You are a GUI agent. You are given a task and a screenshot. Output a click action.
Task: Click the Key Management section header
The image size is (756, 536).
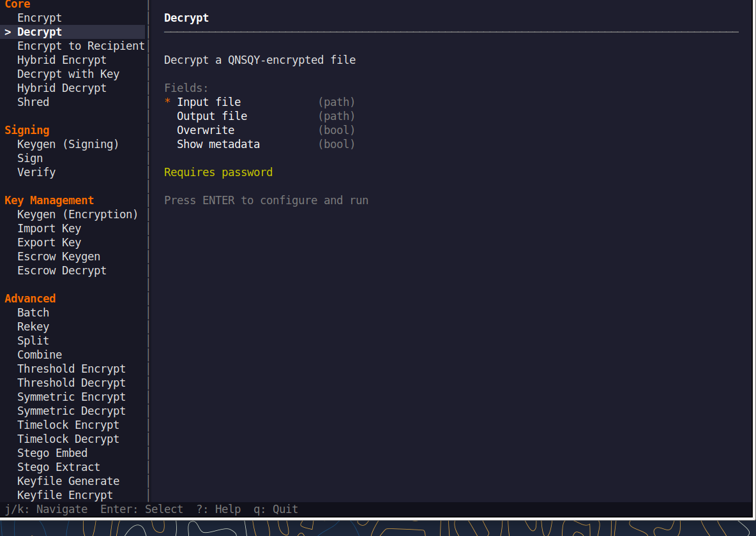pyautogui.click(x=49, y=200)
